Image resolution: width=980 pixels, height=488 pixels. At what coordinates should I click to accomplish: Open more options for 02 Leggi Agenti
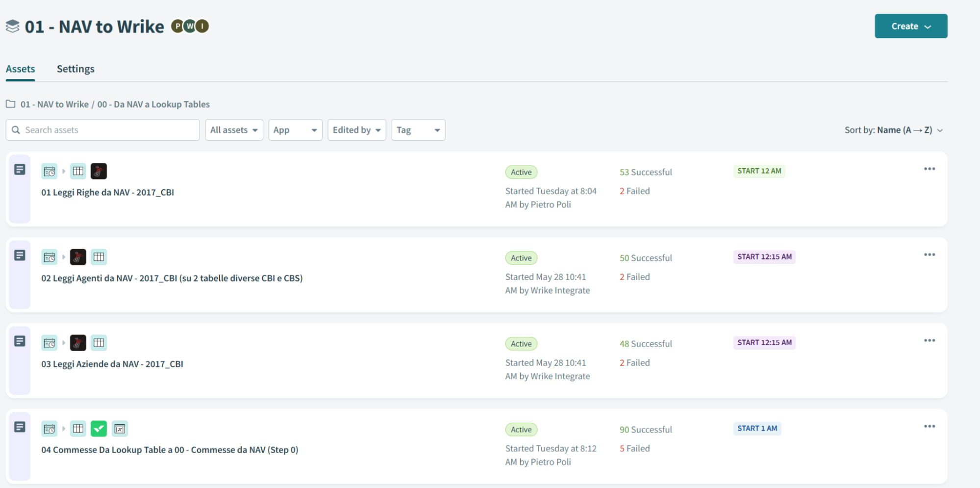point(930,255)
